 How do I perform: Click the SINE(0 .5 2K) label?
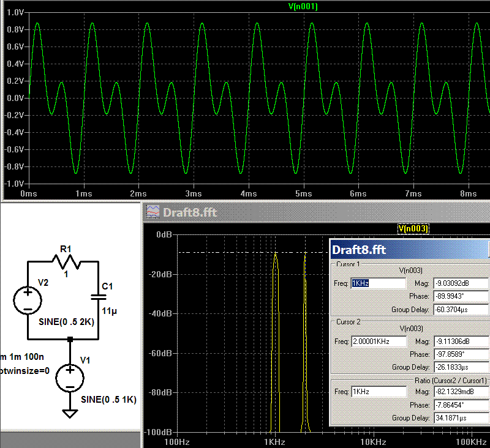[66, 322]
